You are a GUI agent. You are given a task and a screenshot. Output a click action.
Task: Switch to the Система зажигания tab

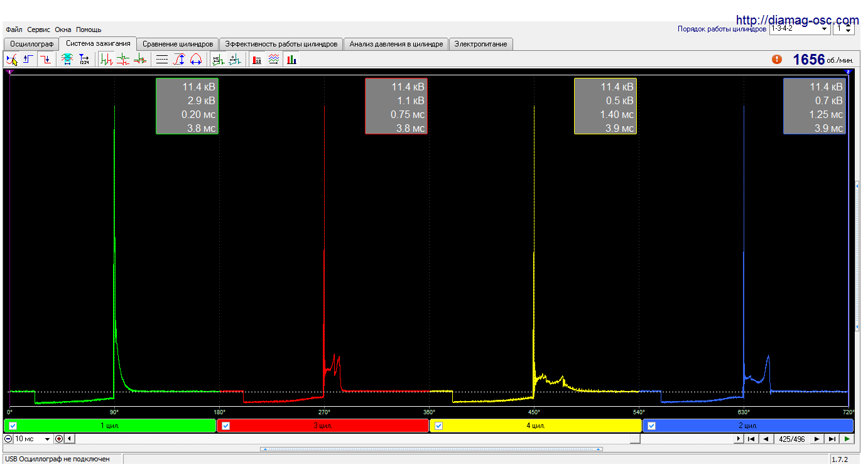coord(98,43)
